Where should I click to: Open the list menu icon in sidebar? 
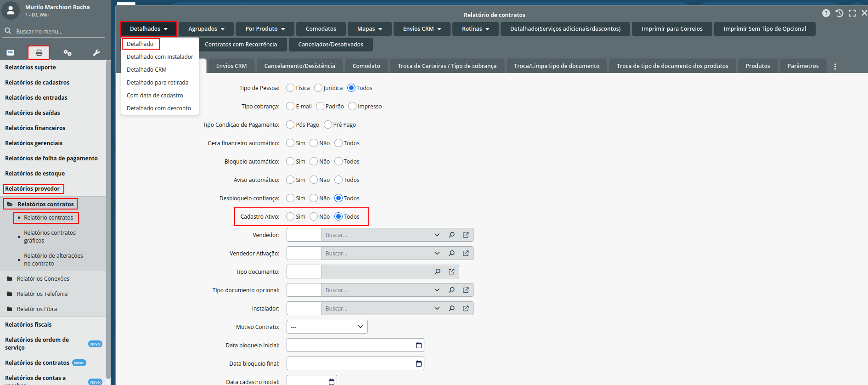tap(11, 53)
